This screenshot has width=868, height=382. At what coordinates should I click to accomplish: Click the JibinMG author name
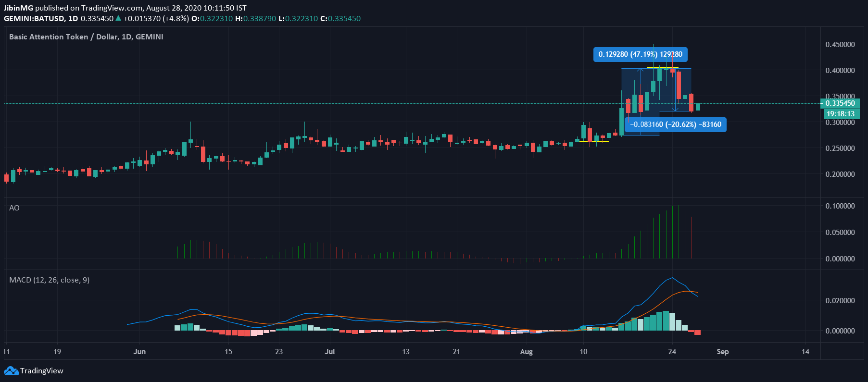pos(18,8)
